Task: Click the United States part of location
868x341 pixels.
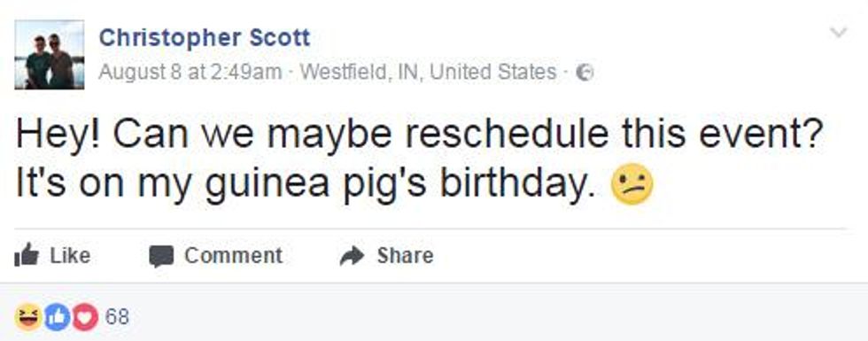Action: coord(492,72)
